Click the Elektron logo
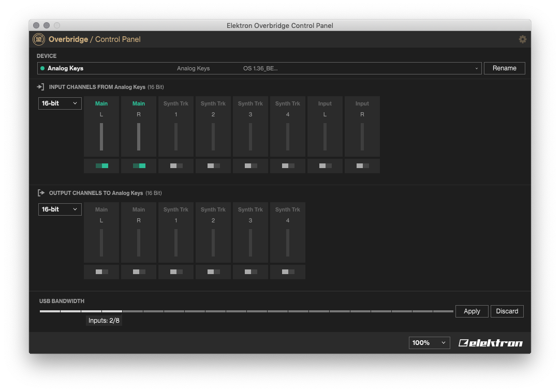Screen dimensions: 560x392 (490, 343)
